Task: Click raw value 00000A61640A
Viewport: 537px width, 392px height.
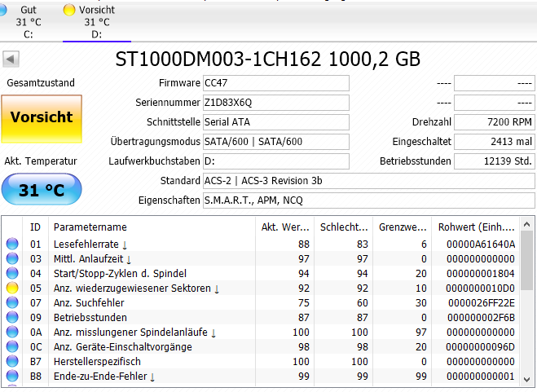Action: (481, 244)
